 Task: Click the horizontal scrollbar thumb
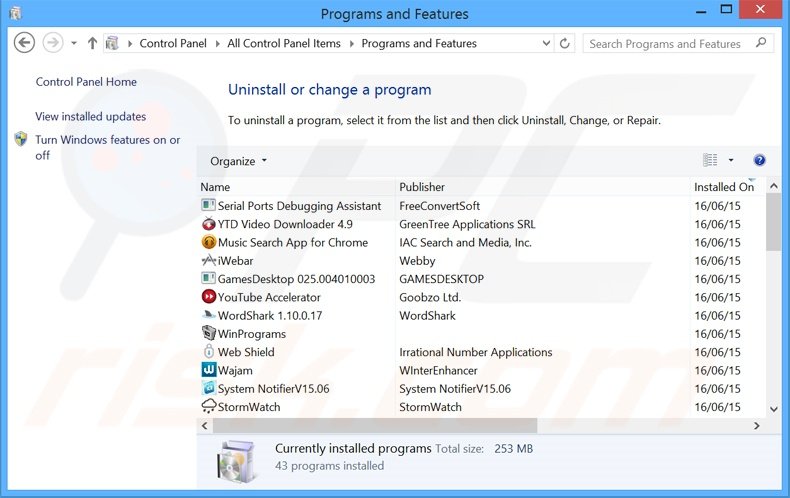tap(375, 425)
